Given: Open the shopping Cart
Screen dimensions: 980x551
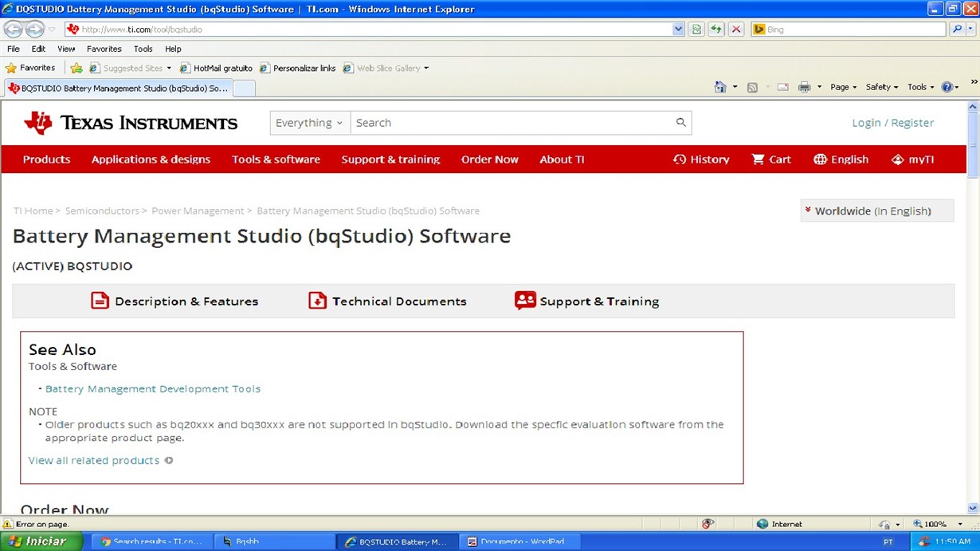Looking at the screenshot, I should click(771, 159).
